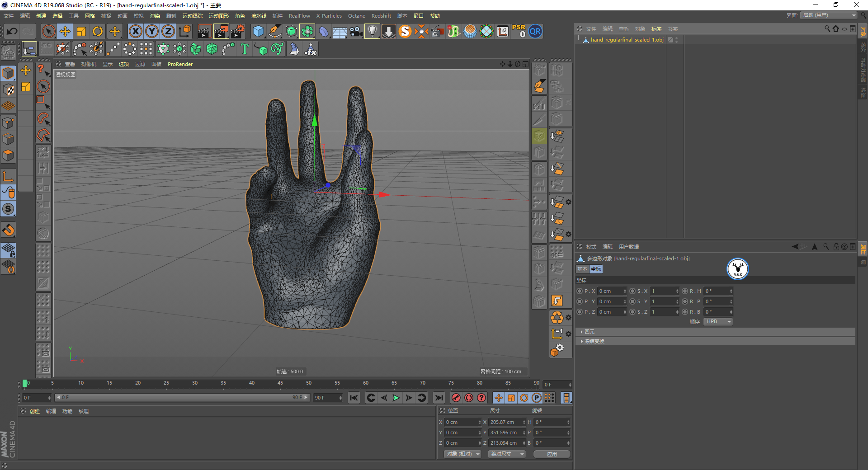Click the MoText T icon

245,49
